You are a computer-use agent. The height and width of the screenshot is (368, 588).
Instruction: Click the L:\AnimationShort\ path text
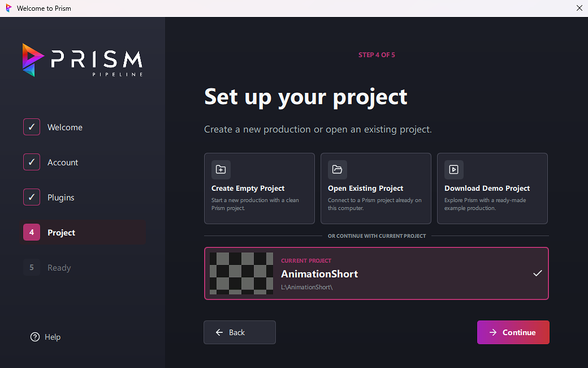point(307,287)
